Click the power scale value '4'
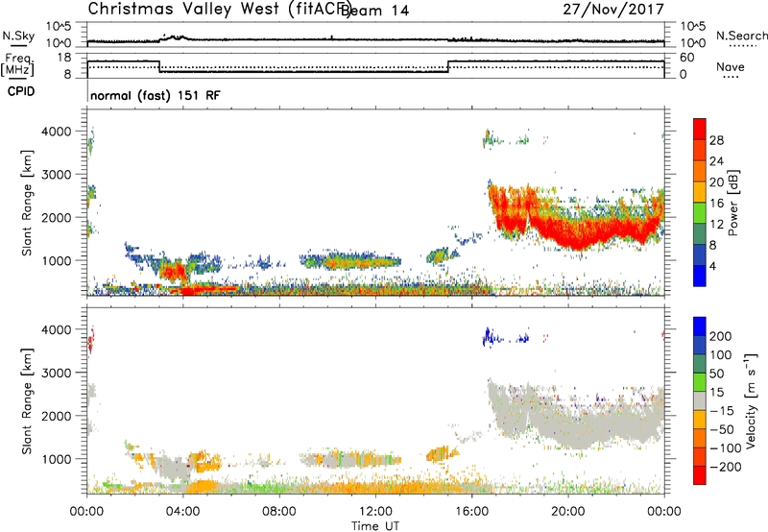Screen dimensions: 768x532 pyautogui.click(x=712, y=266)
